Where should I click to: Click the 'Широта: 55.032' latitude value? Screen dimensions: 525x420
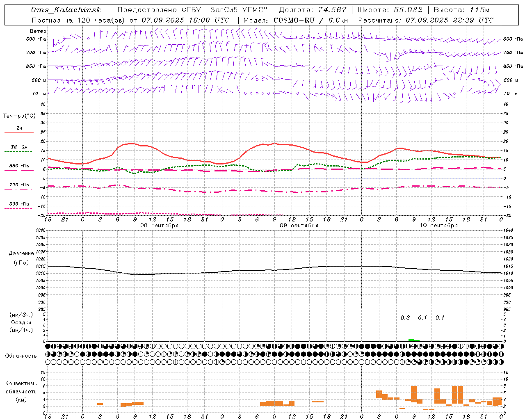coord(390,10)
